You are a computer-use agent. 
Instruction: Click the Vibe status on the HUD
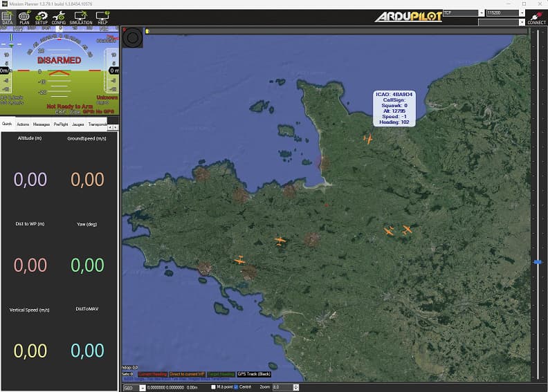coord(75,112)
